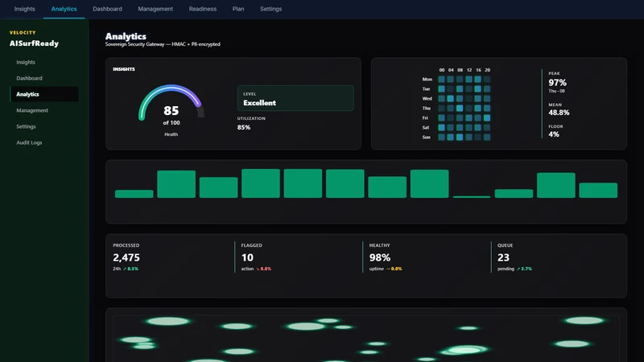Open the Insights tab in top navigation
The width and height of the screenshot is (644, 362).
click(25, 9)
